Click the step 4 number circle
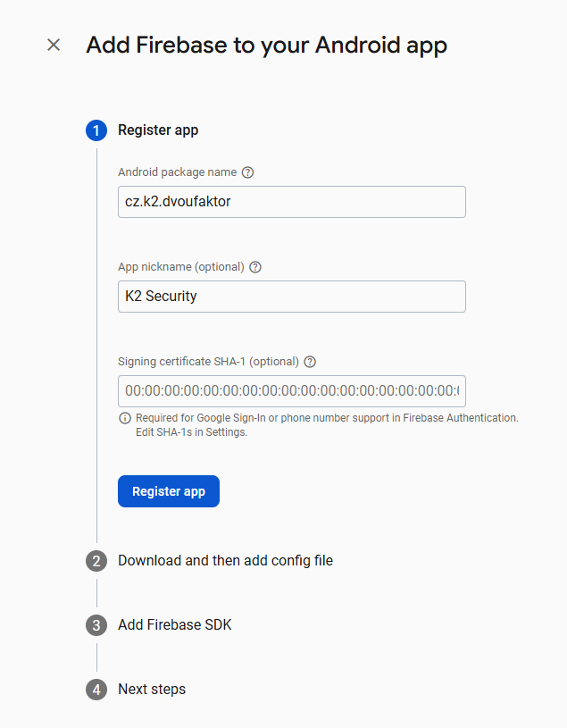Viewport: 567px width, 728px height. (x=96, y=690)
